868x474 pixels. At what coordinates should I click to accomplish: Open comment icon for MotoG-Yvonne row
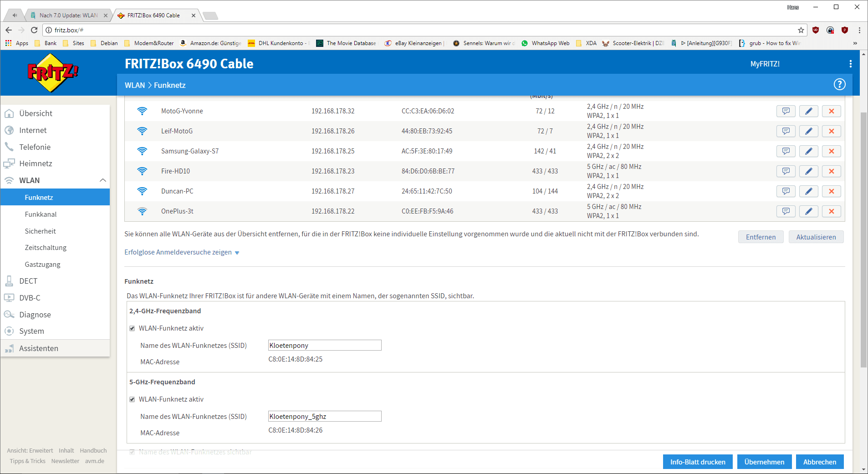click(786, 111)
